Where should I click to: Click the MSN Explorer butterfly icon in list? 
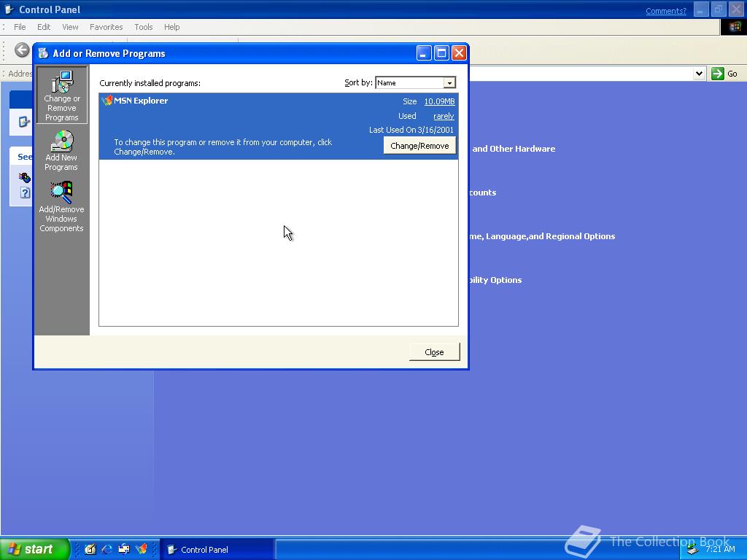pos(107,101)
